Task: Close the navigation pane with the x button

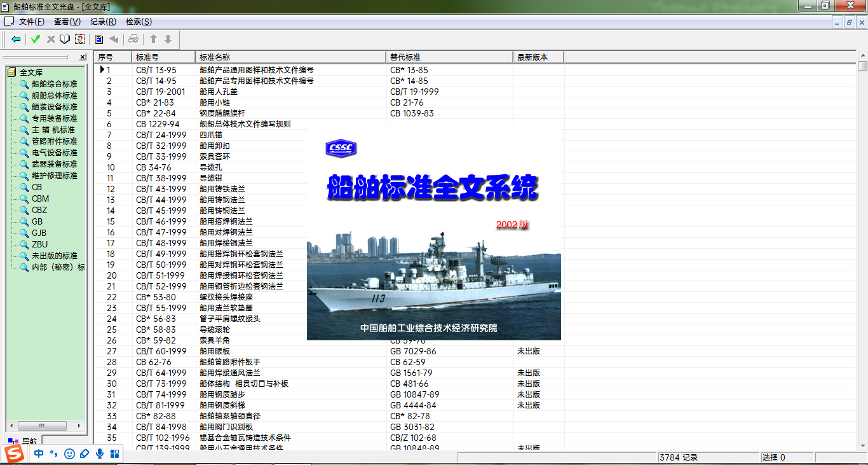Action: [x=83, y=57]
